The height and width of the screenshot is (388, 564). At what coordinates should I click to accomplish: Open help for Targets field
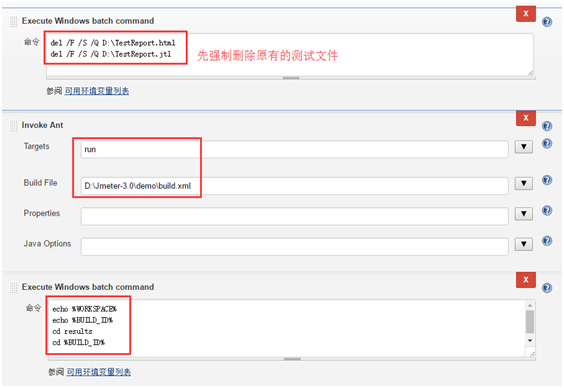click(547, 143)
